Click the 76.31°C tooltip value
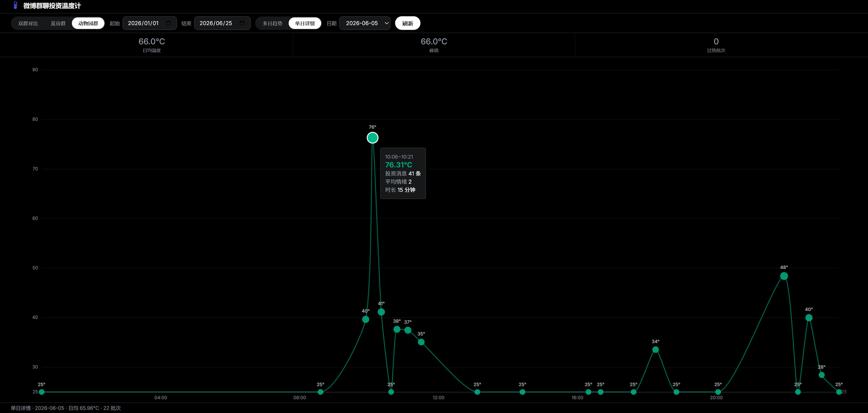Image resolution: width=868 pixels, height=413 pixels. click(399, 165)
